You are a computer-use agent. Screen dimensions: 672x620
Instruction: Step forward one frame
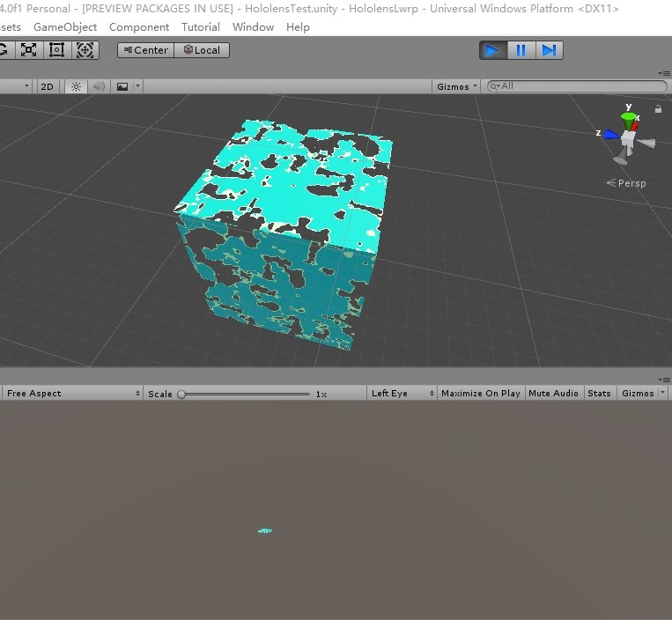click(x=549, y=50)
